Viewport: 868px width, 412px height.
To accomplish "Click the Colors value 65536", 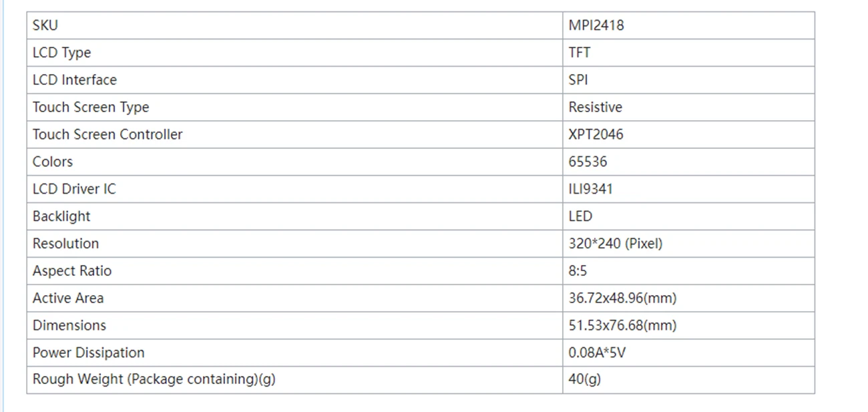I will tap(588, 162).
